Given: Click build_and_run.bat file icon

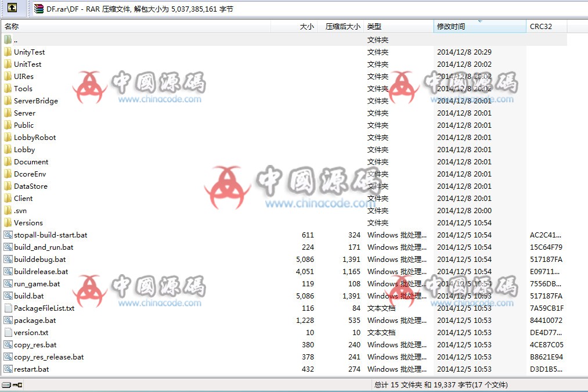Looking at the screenshot, I should 8,247.
